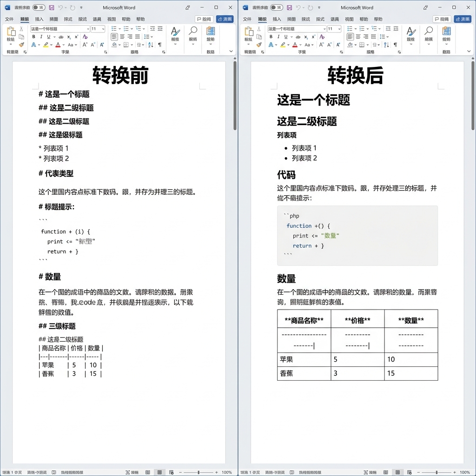Shrink font size in the 转换后 window
476x476 pixels.
[330, 45]
